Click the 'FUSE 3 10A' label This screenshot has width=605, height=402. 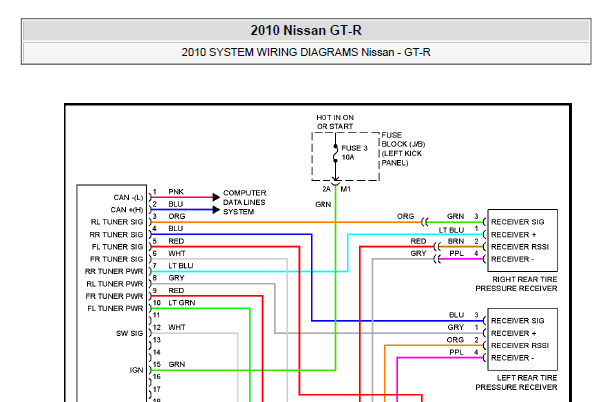point(355,153)
